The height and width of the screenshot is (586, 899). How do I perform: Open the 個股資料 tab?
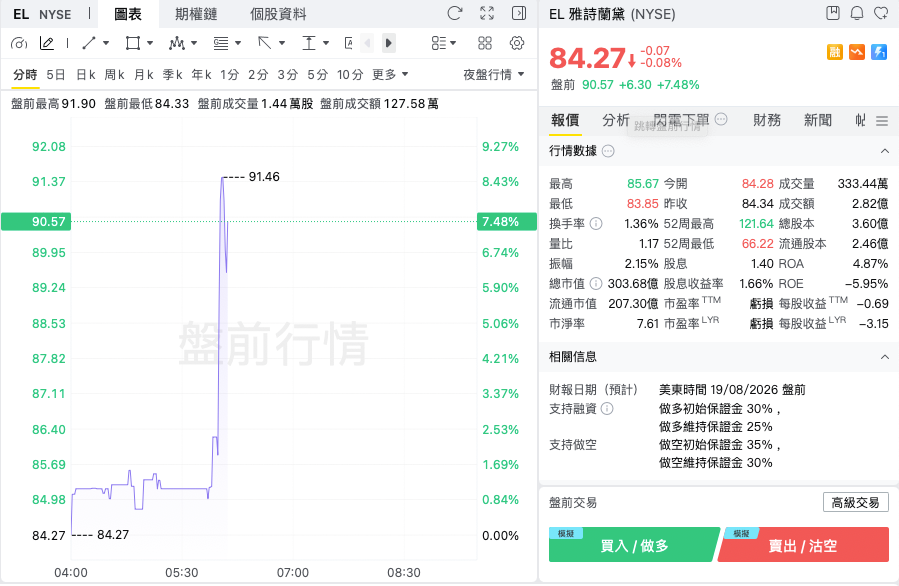[x=278, y=14]
